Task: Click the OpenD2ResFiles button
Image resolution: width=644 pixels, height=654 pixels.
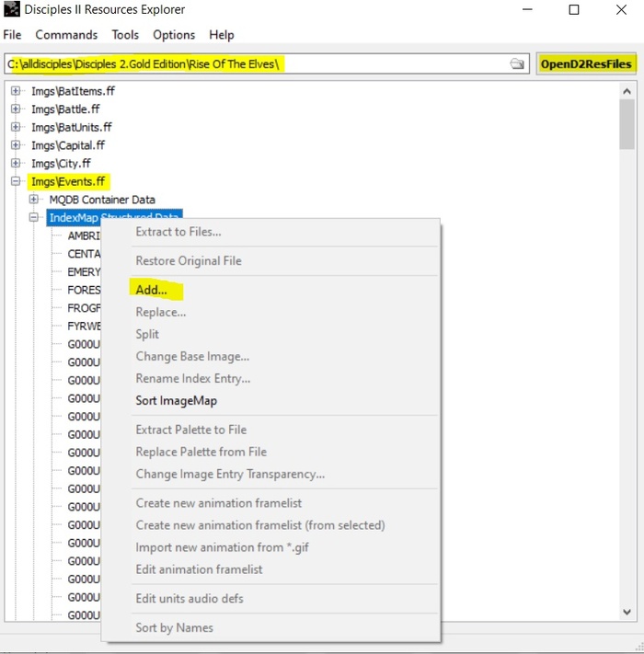Action: pyautogui.click(x=586, y=64)
